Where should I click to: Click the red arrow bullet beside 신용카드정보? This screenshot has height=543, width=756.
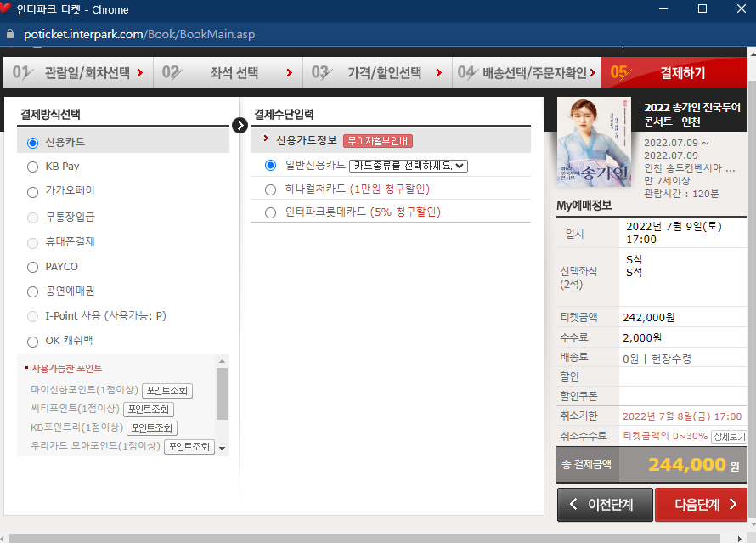266,139
